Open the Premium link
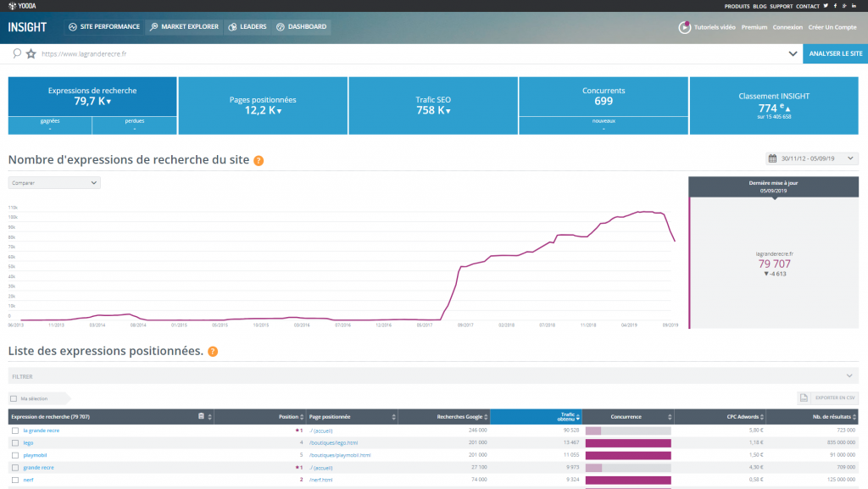Screen dimensions: 868x489 (x=754, y=27)
